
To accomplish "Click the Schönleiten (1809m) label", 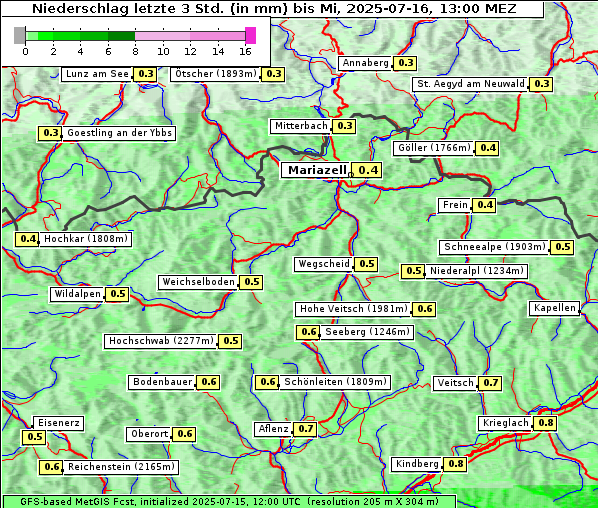I will coord(335,382).
